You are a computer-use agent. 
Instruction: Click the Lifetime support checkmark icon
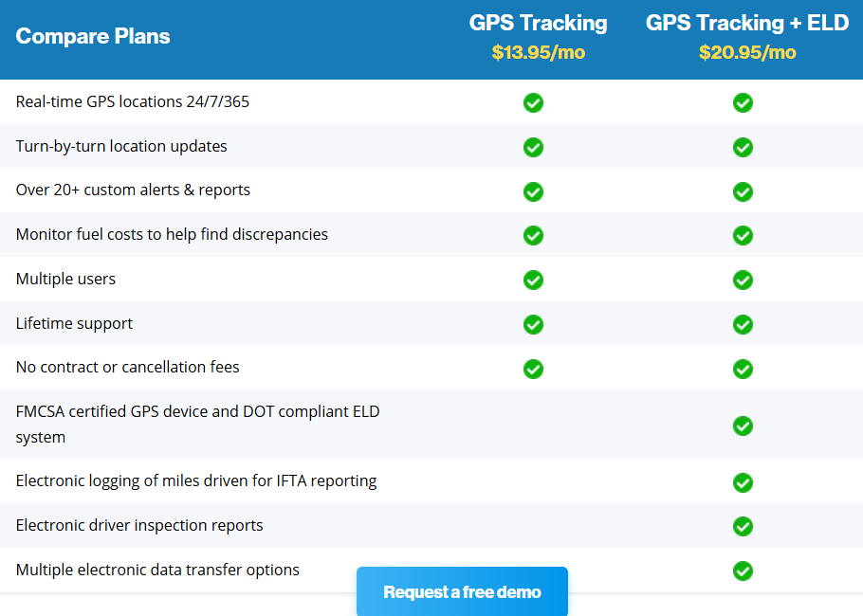pyautogui.click(x=533, y=324)
